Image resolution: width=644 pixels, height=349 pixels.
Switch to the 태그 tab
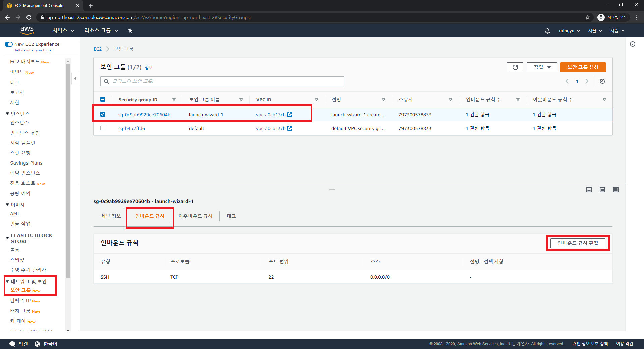[231, 216]
